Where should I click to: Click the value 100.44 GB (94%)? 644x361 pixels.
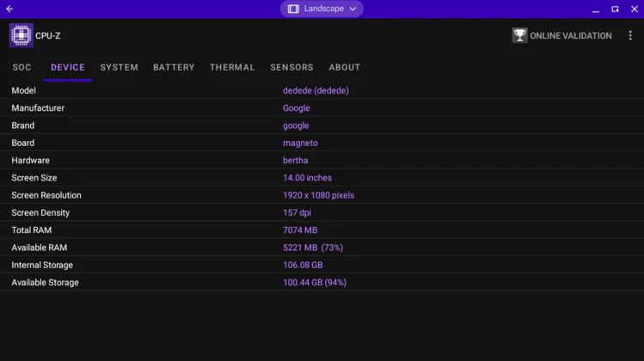click(315, 283)
